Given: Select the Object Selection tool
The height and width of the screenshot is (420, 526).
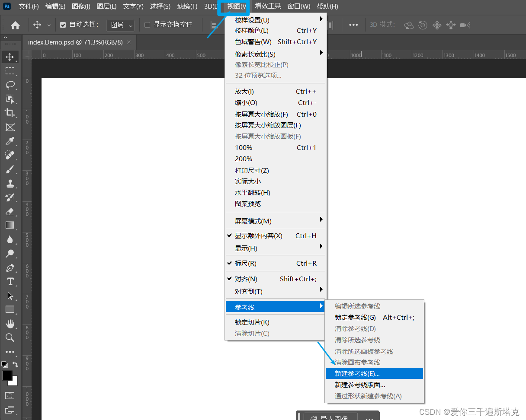Looking at the screenshot, I should coord(10,99).
